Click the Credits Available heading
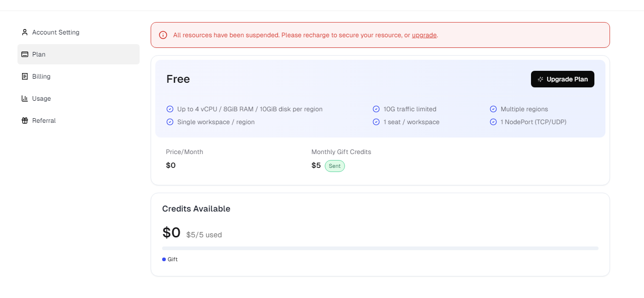 [196, 209]
